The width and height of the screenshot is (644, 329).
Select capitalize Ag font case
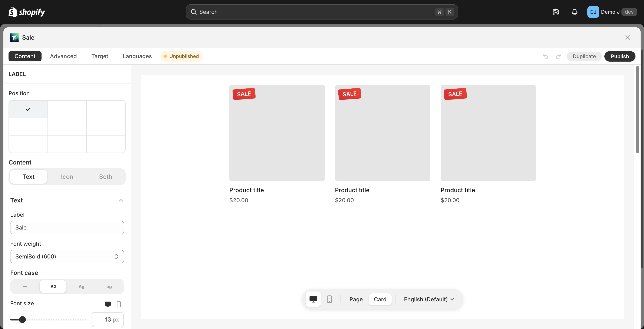[x=81, y=286]
